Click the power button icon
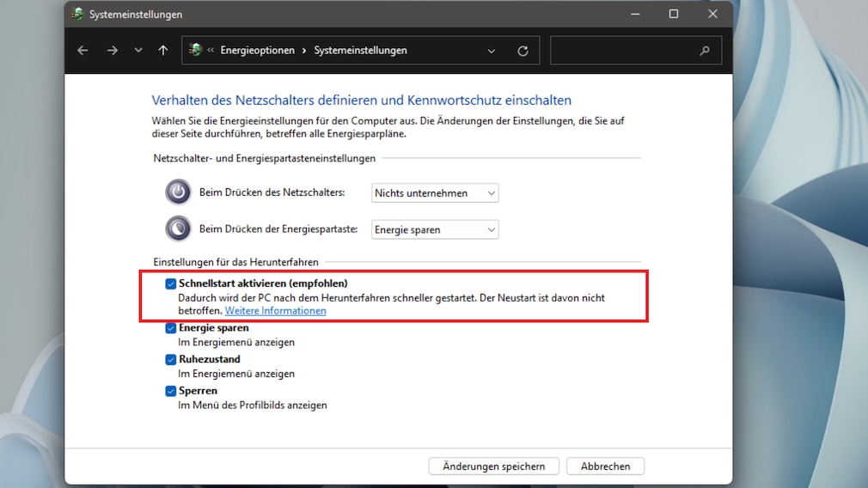 (178, 192)
